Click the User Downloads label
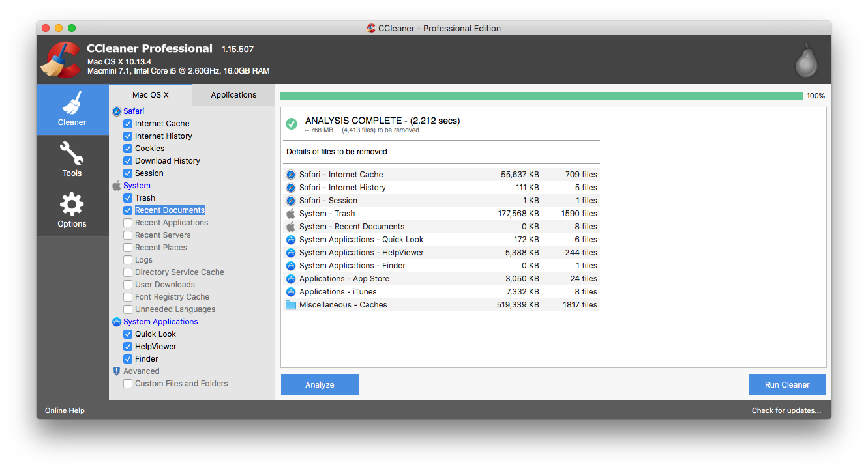This screenshot has width=868, height=471. point(165,285)
